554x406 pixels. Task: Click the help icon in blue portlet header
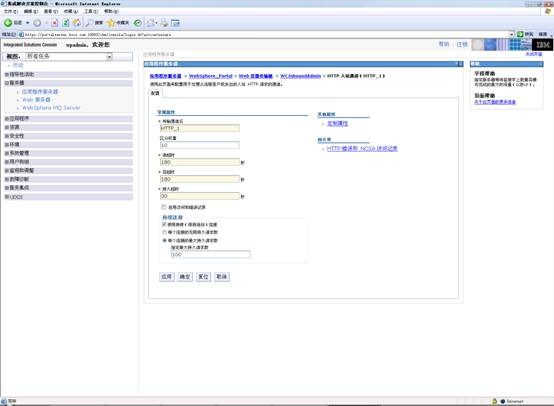(455, 64)
